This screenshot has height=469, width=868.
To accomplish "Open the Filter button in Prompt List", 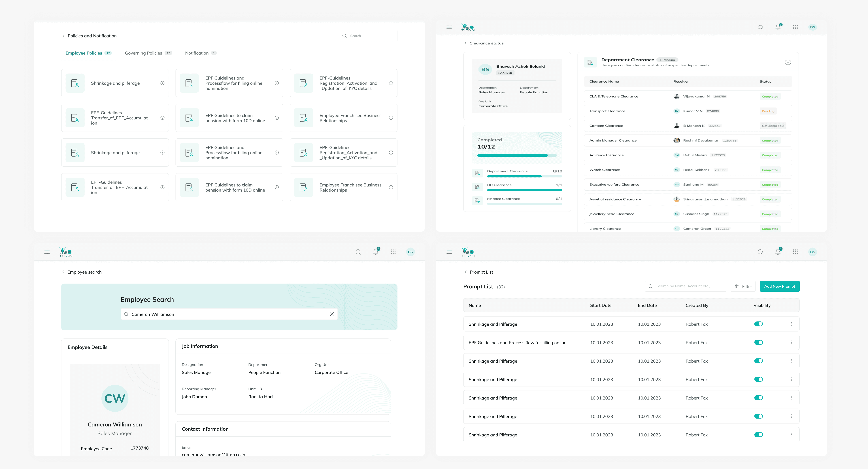I will pos(743,286).
